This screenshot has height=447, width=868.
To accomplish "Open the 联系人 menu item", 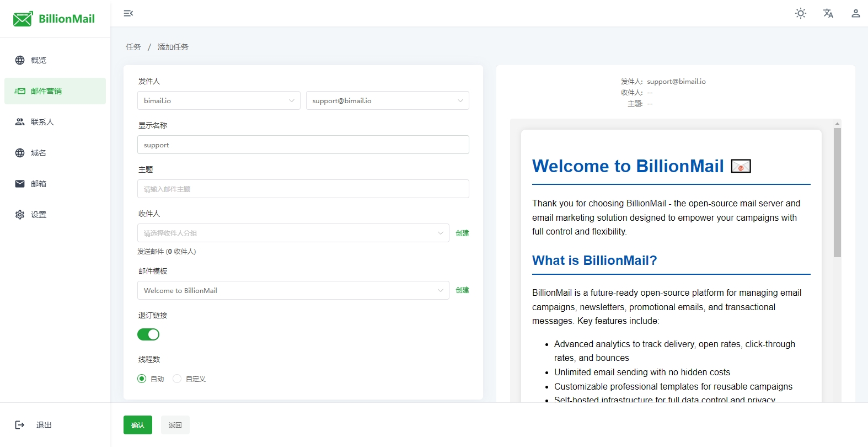I will (55, 122).
